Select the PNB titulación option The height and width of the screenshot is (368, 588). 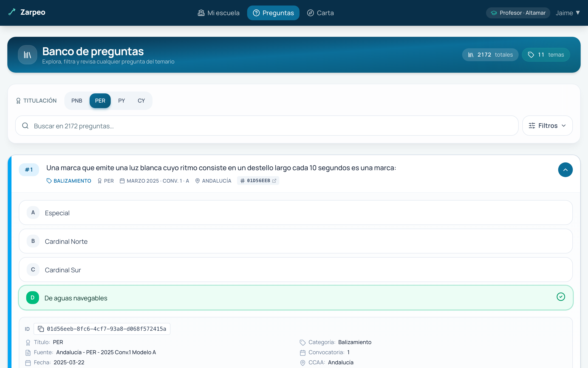77,101
